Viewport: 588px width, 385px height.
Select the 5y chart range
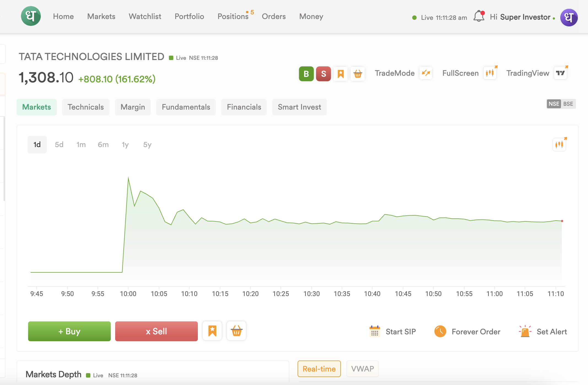147,145
